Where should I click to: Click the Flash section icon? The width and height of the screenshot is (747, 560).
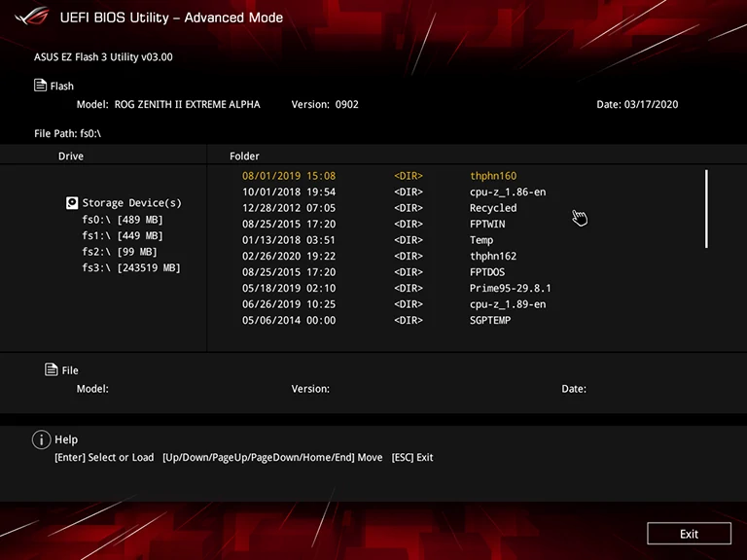coord(40,86)
